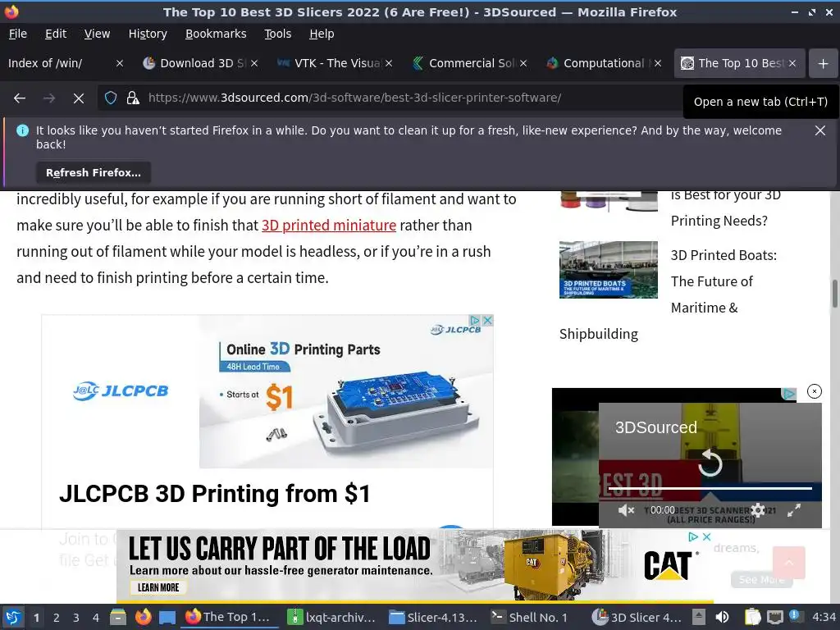This screenshot has width=840, height=630.
Task: Click the scroll-to-top red button
Action: click(788, 563)
